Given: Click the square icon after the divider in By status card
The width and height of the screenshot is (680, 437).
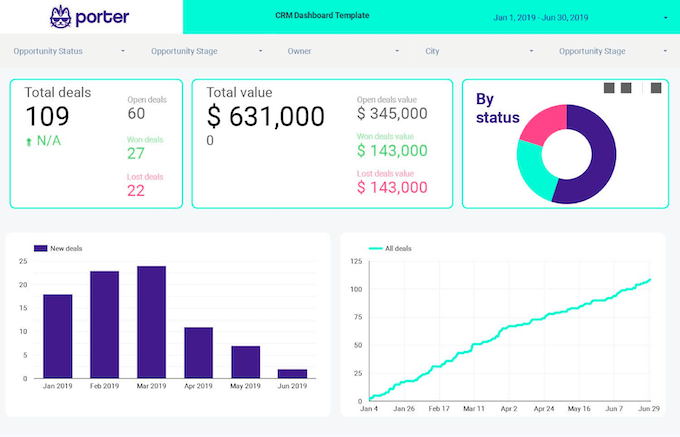Looking at the screenshot, I should (x=656, y=88).
